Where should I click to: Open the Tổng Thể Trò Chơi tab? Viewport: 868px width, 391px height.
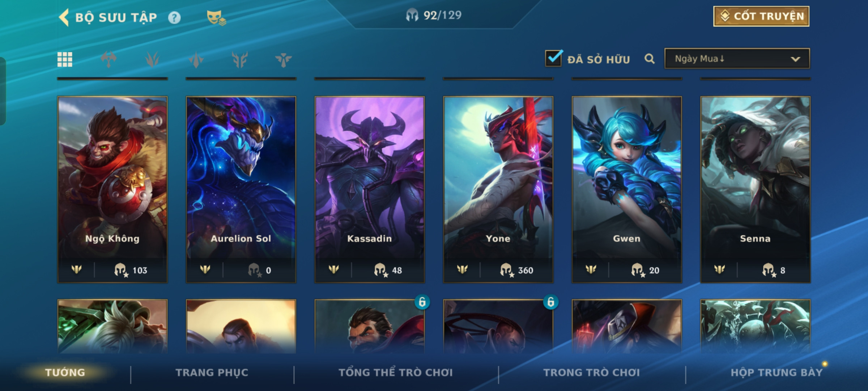click(396, 373)
